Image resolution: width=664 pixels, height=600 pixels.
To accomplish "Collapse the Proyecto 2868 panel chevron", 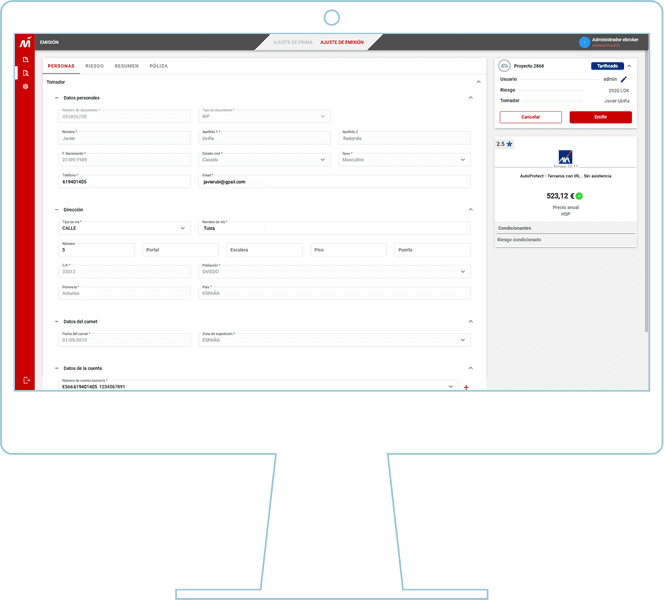I will [x=629, y=66].
